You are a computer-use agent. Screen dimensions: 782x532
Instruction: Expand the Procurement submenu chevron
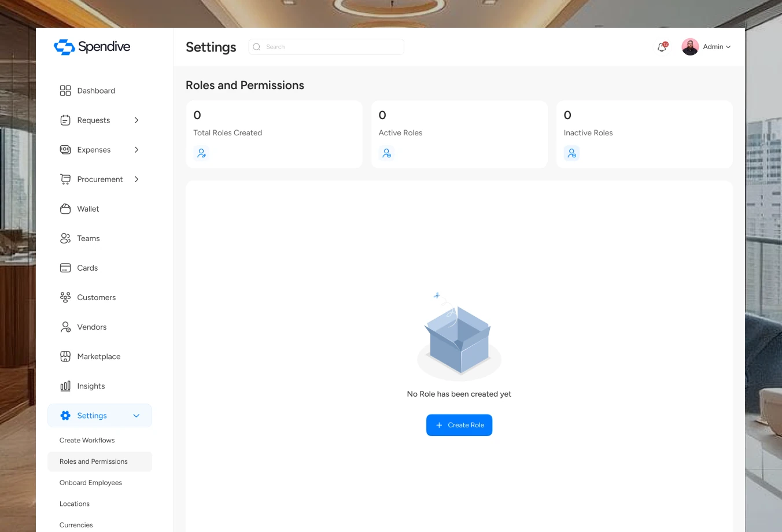137,179
